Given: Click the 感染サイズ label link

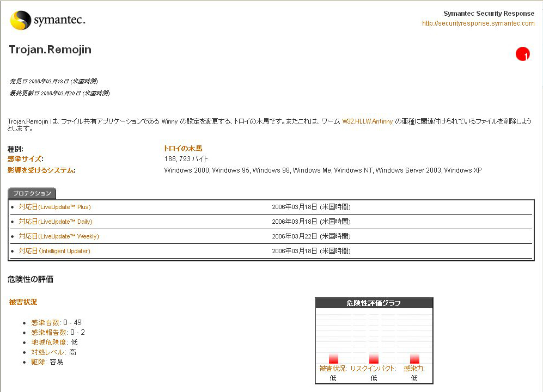Looking at the screenshot, I should click(x=25, y=159).
